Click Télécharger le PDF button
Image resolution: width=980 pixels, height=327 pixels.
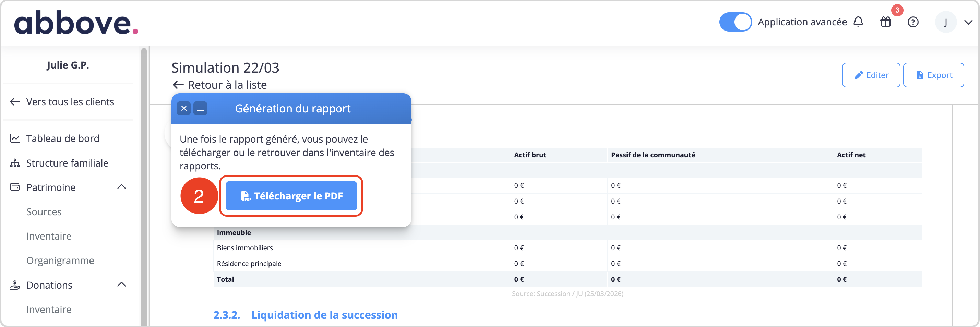coord(291,196)
